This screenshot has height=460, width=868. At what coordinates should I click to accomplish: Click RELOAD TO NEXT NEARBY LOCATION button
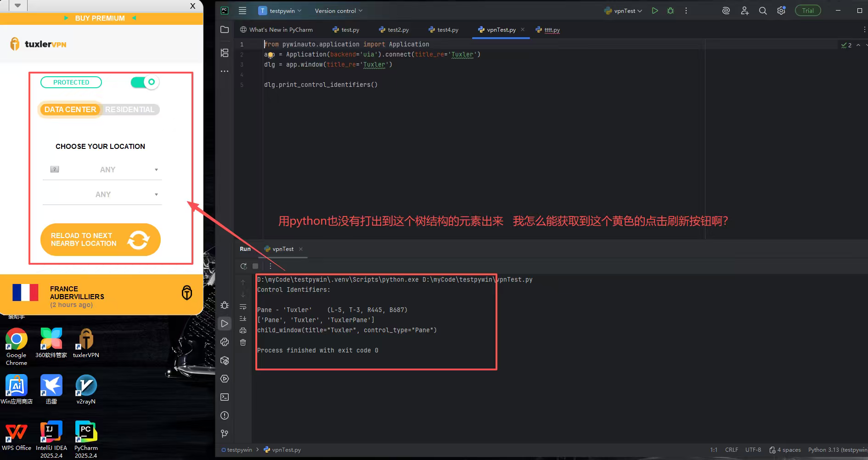pos(101,239)
